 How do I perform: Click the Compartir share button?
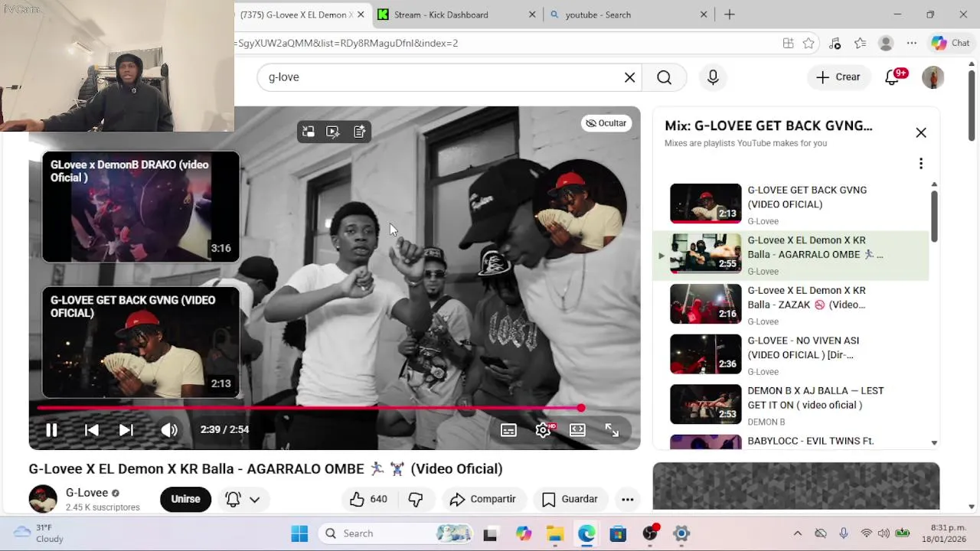[483, 499]
